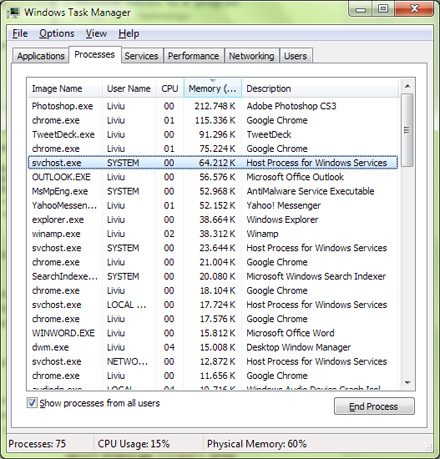
Task: Select chrome.exe using 17.576 K
Action: pos(213,319)
